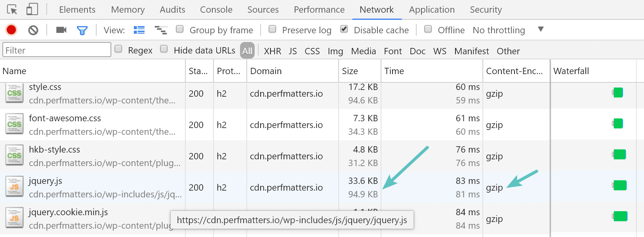
Task: Enable the Group by frame checkbox
Action: pos(180,29)
